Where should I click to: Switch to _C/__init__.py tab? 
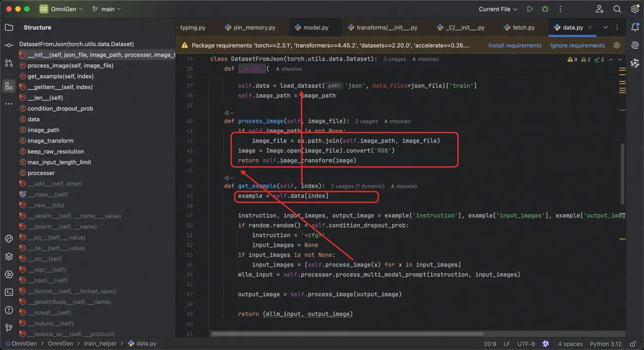[x=460, y=28]
